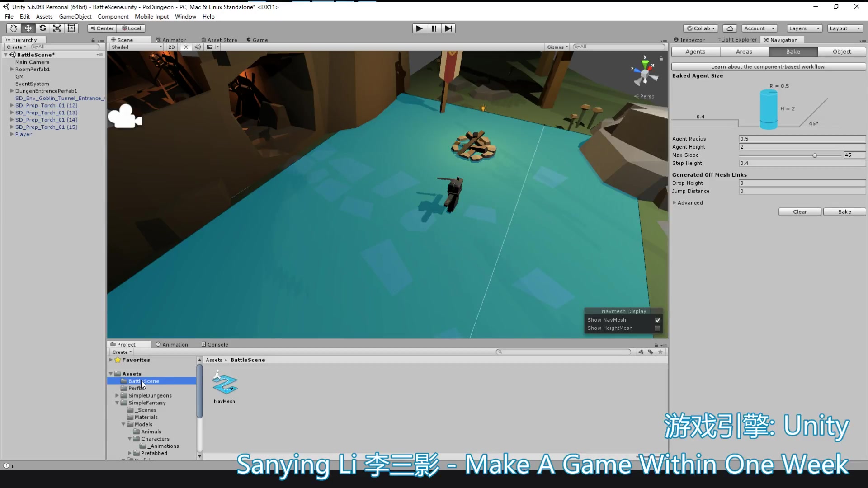Image resolution: width=868 pixels, height=488 pixels.
Task: Enable Show HeightMesh in Navmesh Display
Action: pos(658,328)
